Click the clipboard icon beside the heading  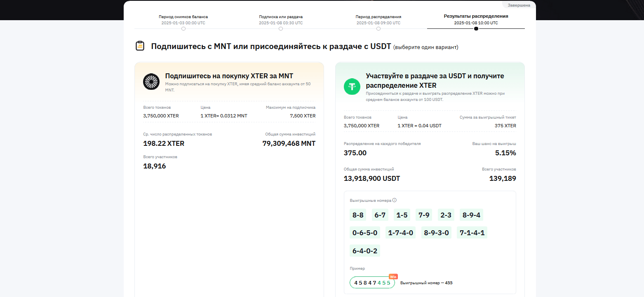(x=140, y=46)
